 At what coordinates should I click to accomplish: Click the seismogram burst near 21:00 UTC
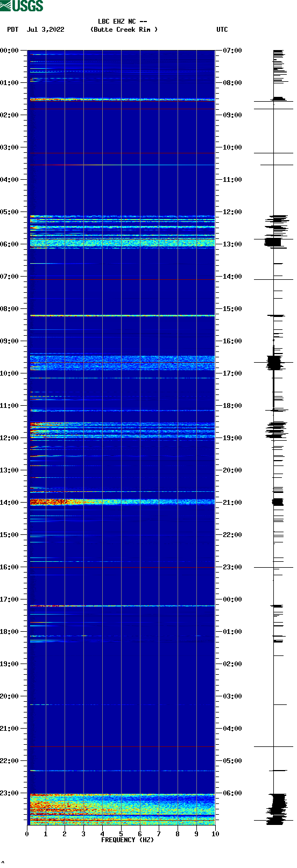[278, 502]
